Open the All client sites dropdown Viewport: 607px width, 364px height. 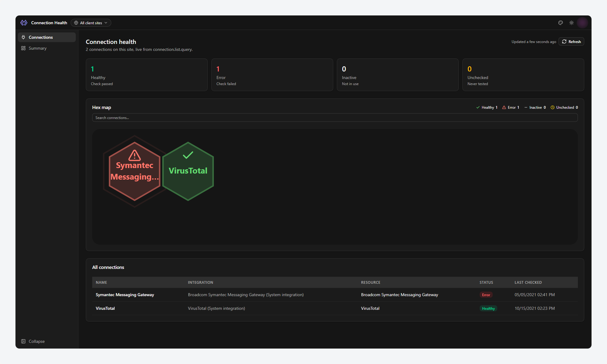click(x=91, y=23)
